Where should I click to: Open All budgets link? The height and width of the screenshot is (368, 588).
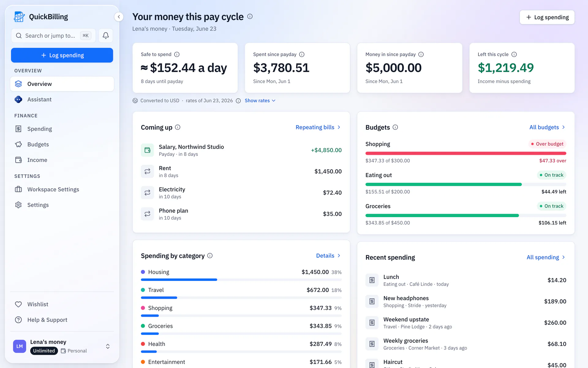coord(547,127)
